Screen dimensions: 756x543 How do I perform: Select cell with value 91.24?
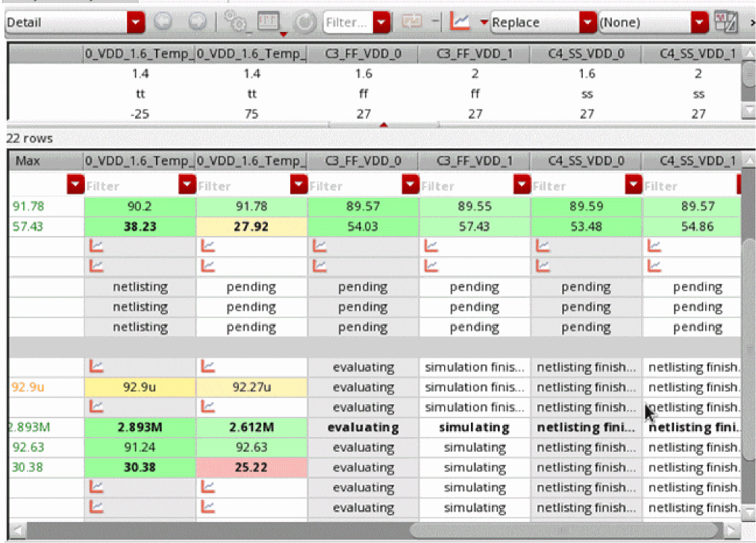click(140, 447)
